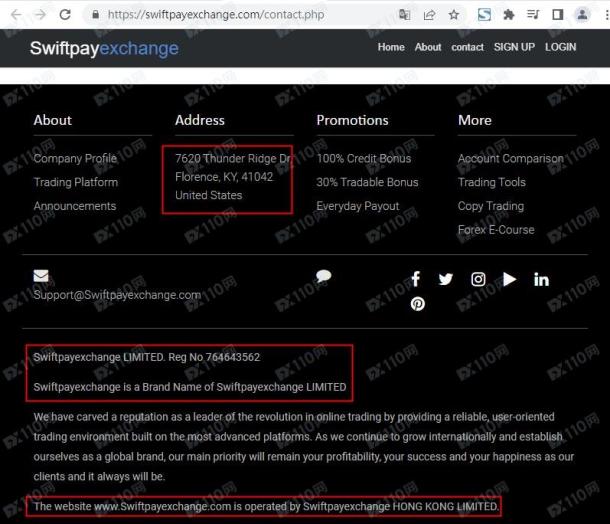The image size is (610, 524).
Task: Open the Account Comparison link
Action: tap(510, 158)
